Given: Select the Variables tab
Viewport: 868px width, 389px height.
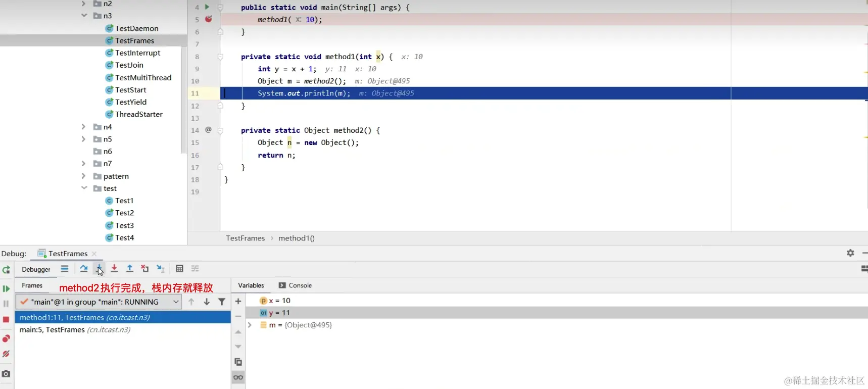Looking at the screenshot, I should click(x=251, y=285).
